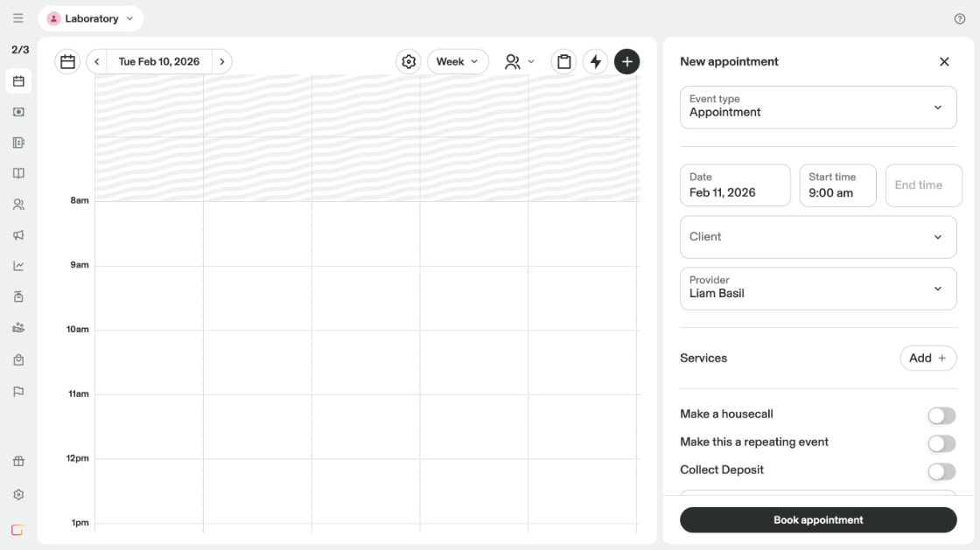The width and height of the screenshot is (980, 550).
Task: Open the hamburger menu
Action: click(18, 18)
